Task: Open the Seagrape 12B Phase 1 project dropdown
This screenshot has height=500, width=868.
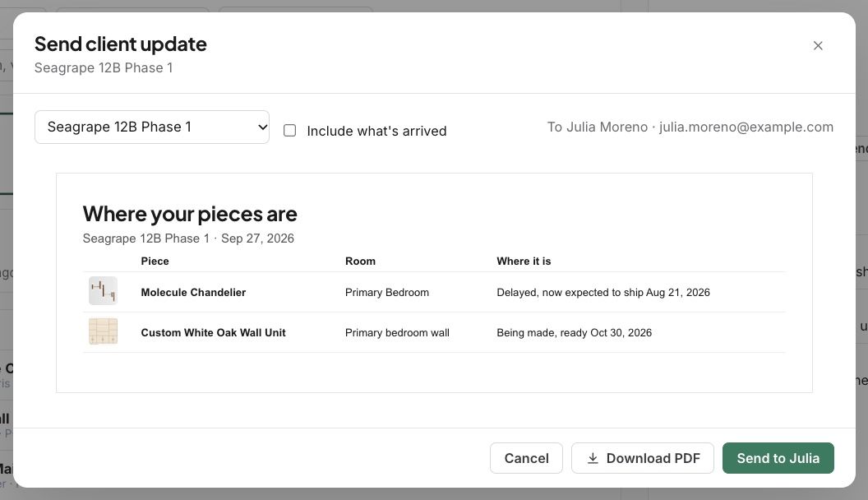Action: pyautogui.click(x=152, y=127)
